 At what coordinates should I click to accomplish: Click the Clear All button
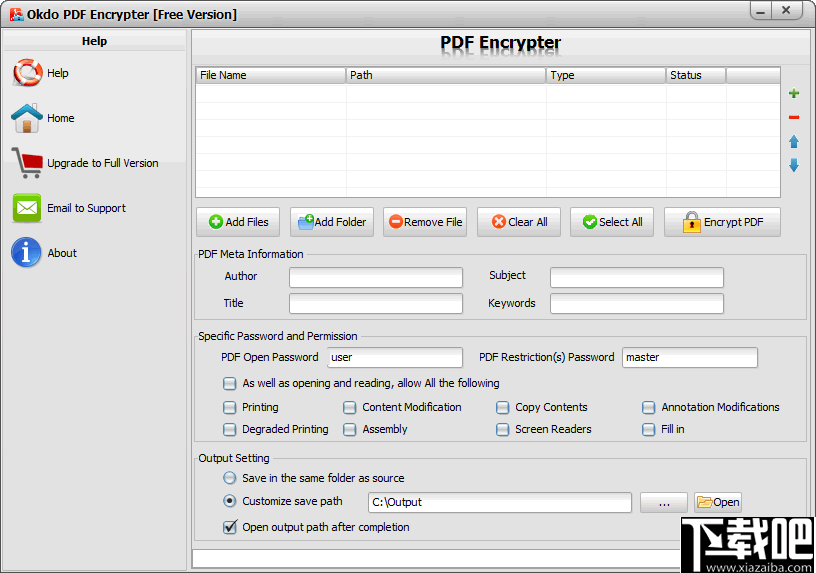click(x=518, y=222)
